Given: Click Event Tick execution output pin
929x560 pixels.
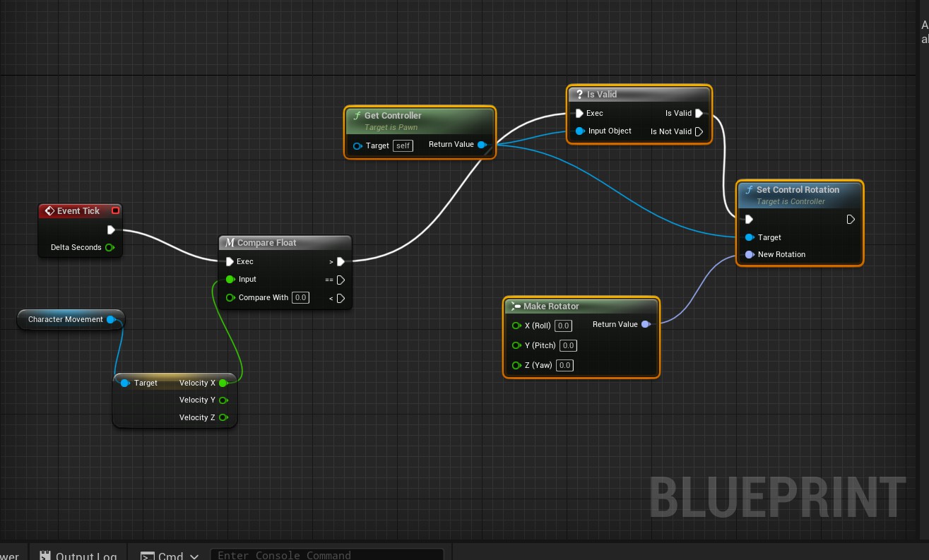Looking at the screenshot, I should click(111, 230).
